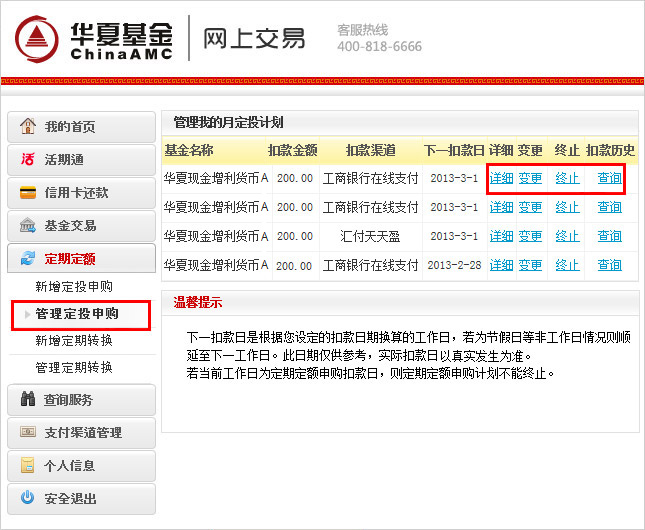Image resolution: width=645 pixels, height=530 pixels.
Task: Click the 温馨提示 heading
Action: click(198, 302)
